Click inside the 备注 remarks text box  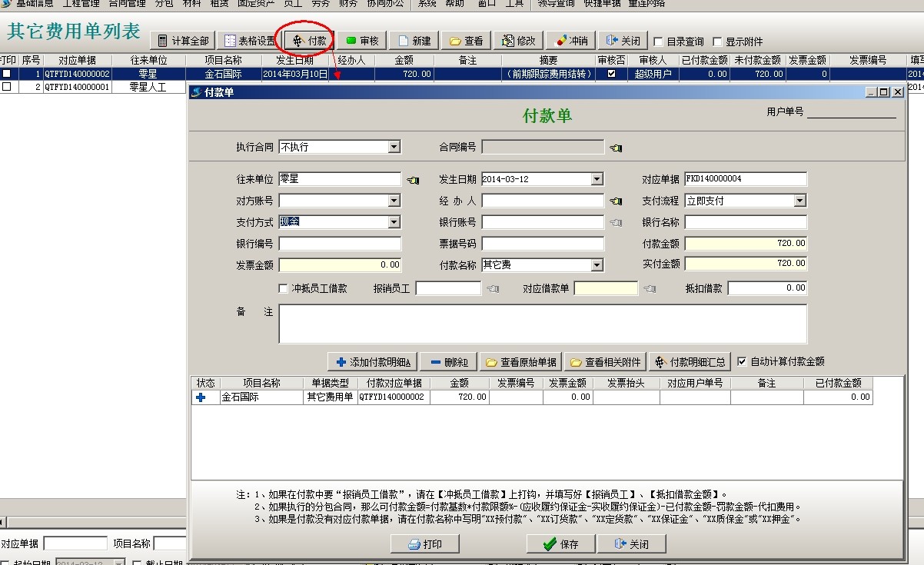click(542, 324)
